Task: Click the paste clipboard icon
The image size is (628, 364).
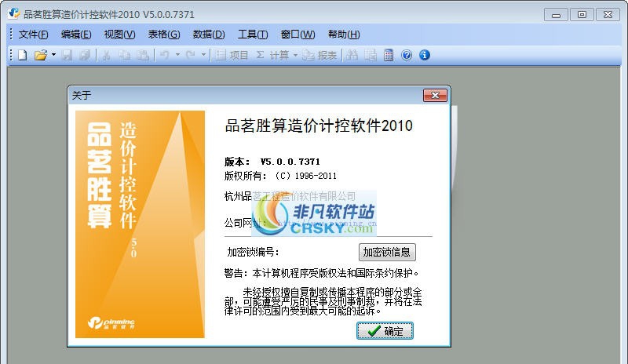Action: coord(143,55)
